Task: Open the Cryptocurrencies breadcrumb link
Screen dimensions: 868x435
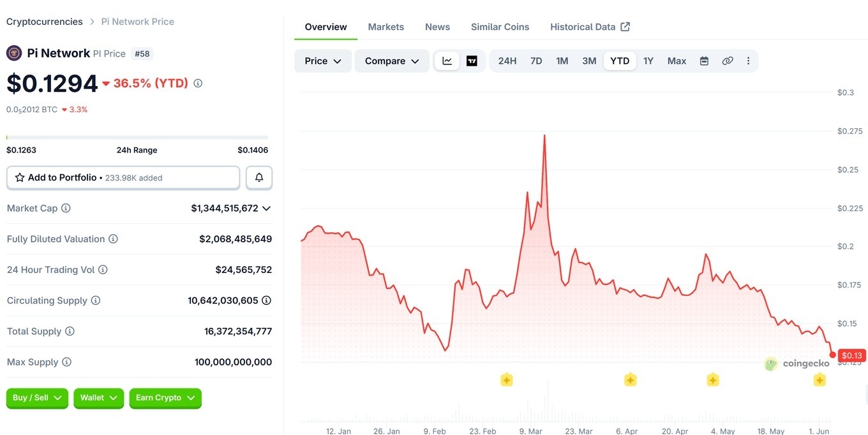Action: coord(45,22)
